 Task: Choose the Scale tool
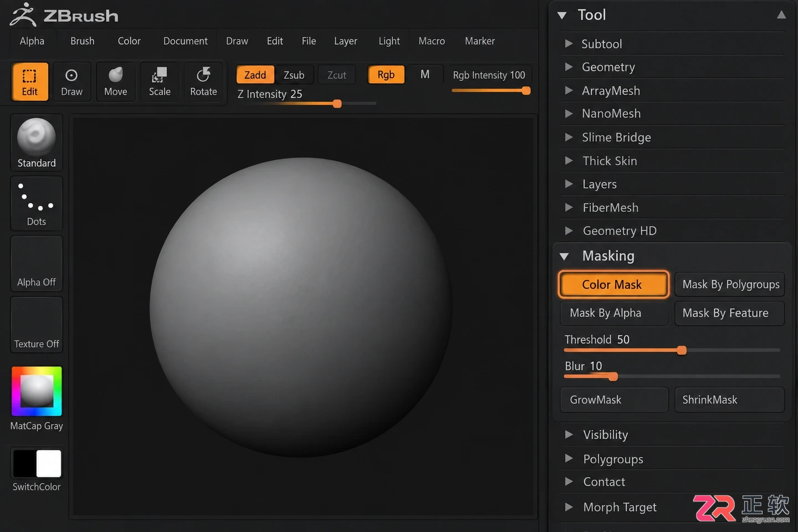click(160, 81)
